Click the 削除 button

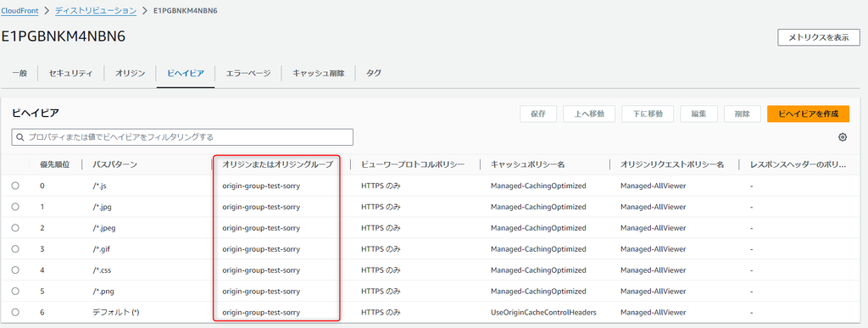(742, 114)
